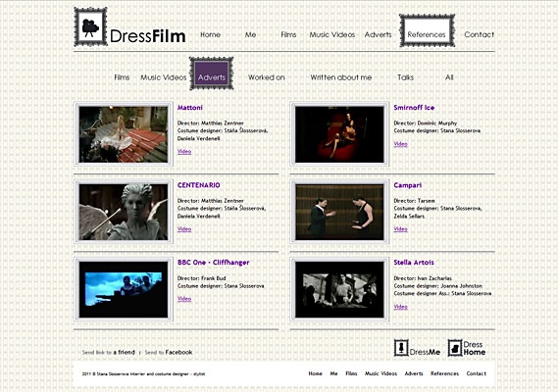The width and height of the screenshot is (559, 392).
Task: Select the framed References menu item
Action: pos(427,30)
